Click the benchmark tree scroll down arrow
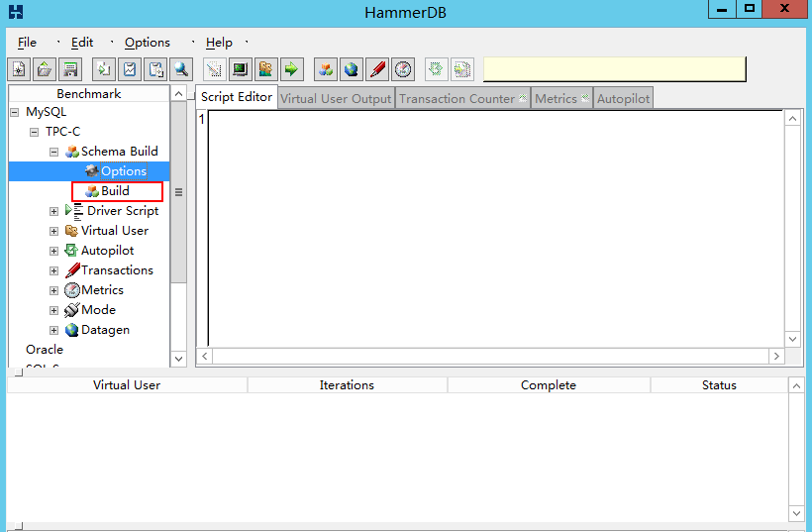Viewport: 812px width, 532px height. (178, 358)
